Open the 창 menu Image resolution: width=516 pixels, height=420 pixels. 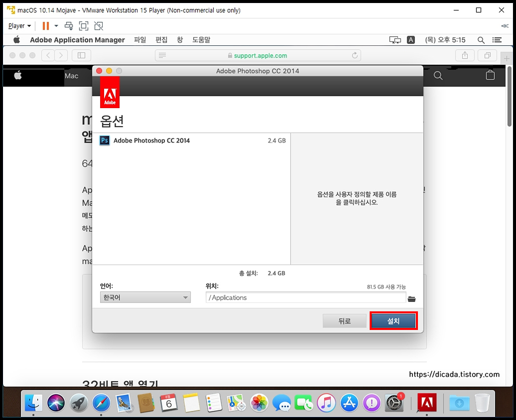[180, 40]
